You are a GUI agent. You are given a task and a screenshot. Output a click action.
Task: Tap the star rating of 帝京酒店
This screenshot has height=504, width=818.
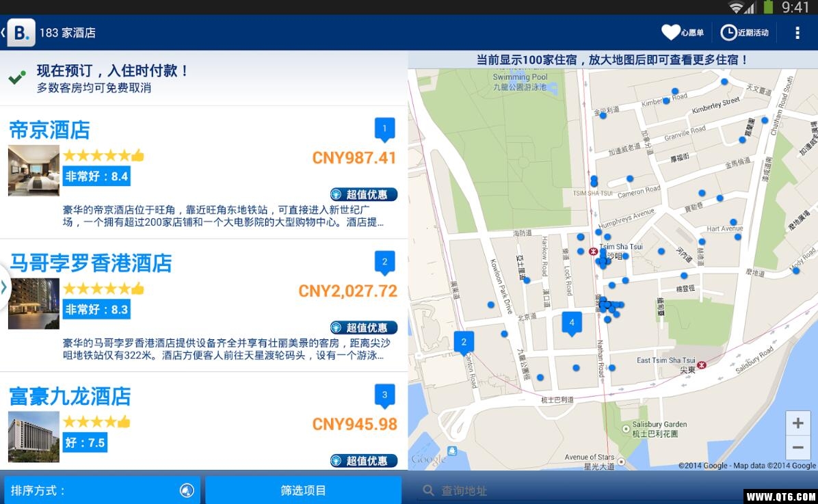pyautogui.click(x=103, y=155)
